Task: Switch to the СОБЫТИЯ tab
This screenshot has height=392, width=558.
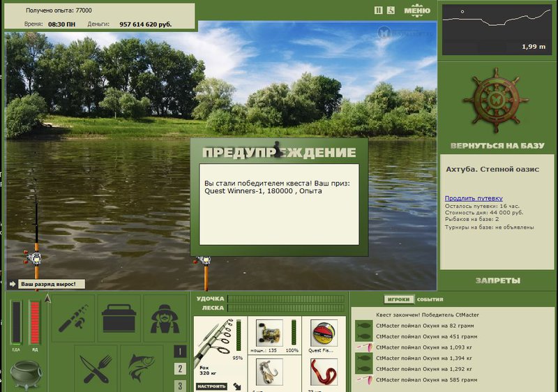Action: (x=430, y=299)
